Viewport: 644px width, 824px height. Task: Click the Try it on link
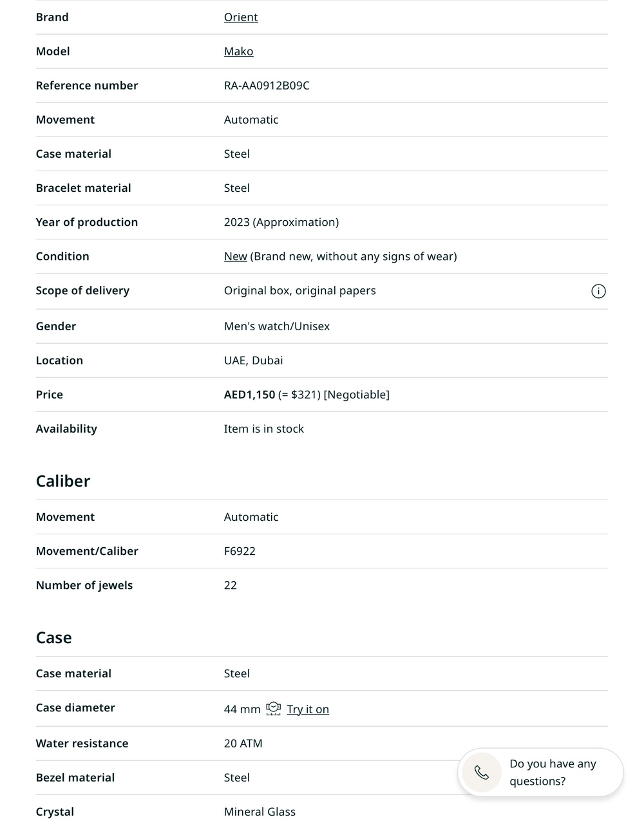tap(308, 709)
